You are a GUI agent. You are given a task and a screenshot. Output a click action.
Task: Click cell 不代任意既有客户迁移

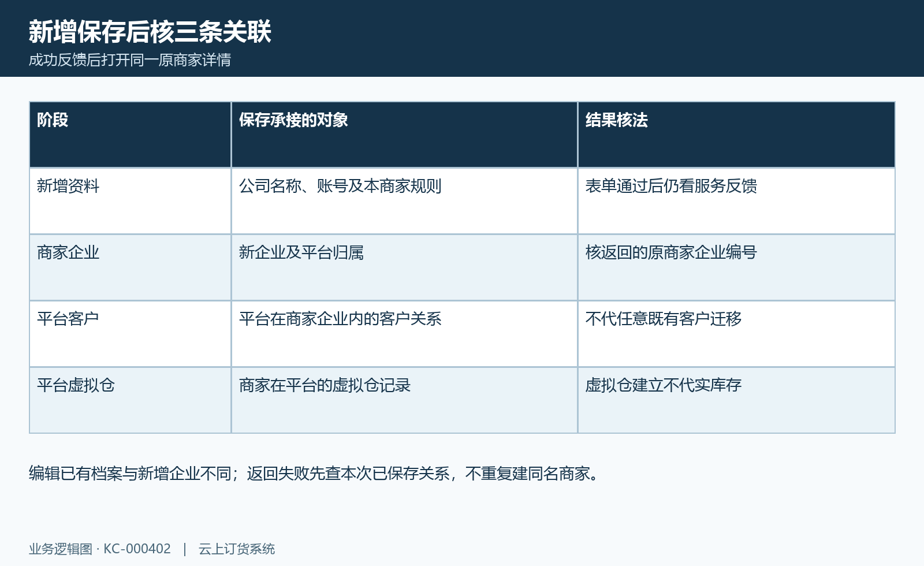pyautogui.click(x=736, y=334)
